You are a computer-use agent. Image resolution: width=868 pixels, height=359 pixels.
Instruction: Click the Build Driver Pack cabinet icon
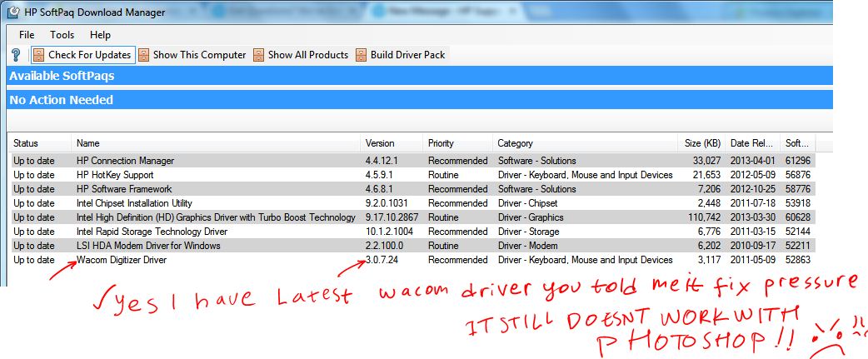[x=361, y=55]
